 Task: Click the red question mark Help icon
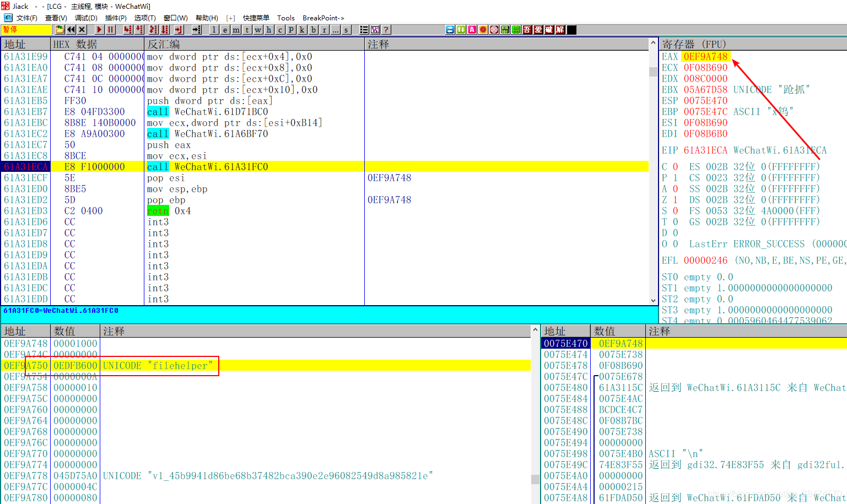386,30
